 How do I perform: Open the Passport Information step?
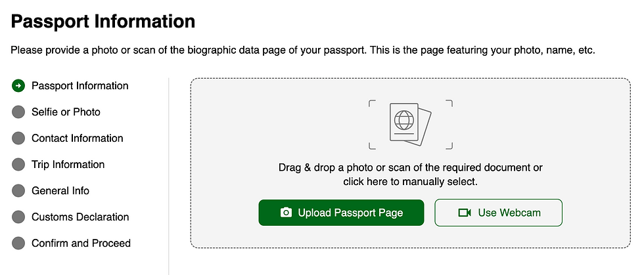tap(80, 86)
